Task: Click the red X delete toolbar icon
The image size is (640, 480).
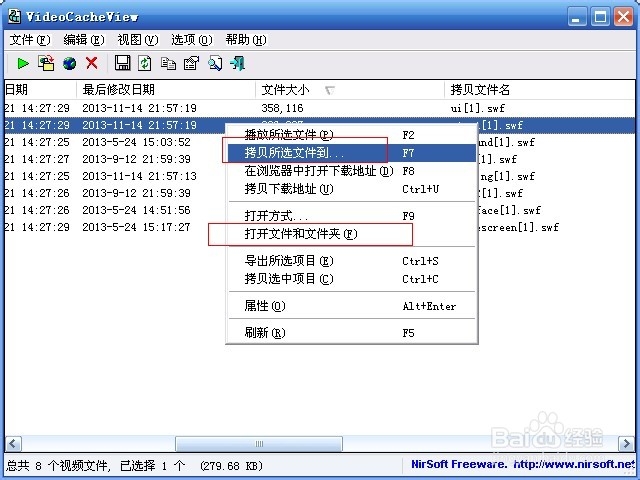Action: 92,63
